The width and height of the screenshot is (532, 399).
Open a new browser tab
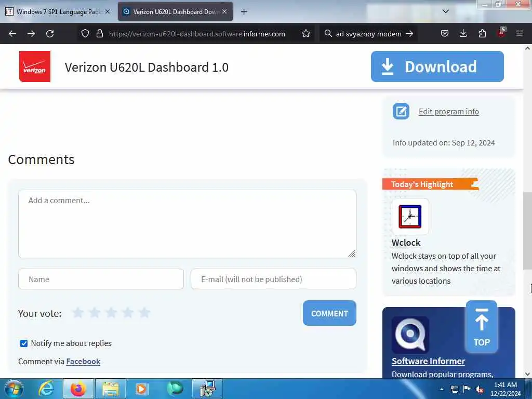244,12
